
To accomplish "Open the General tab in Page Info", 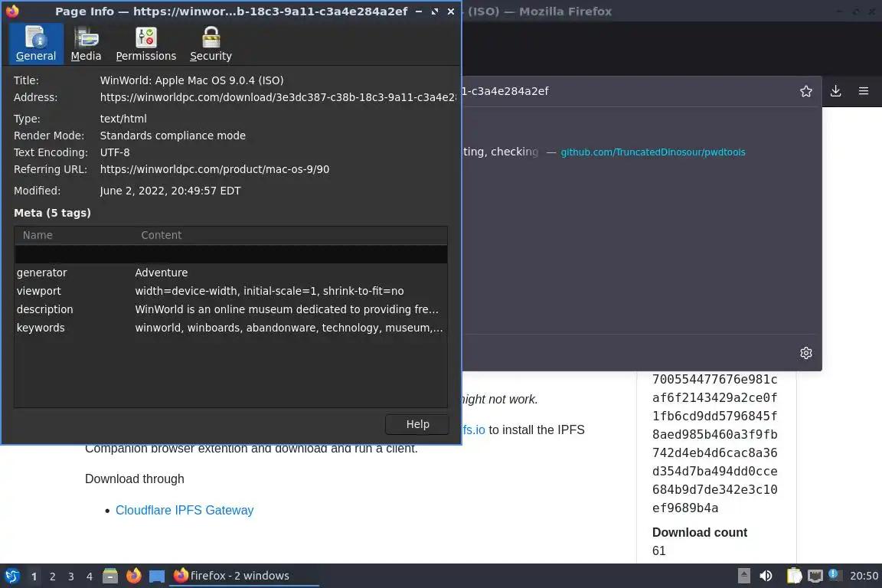I will point(36,44).
